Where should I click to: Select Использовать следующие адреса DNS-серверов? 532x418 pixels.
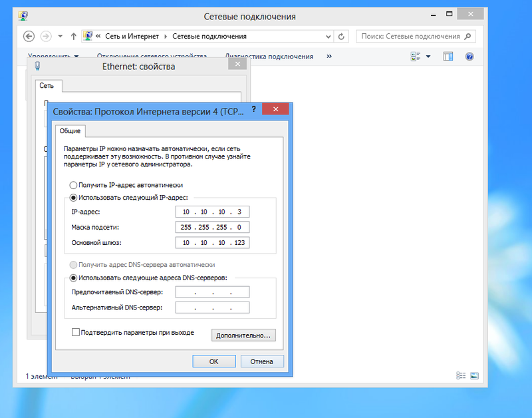click(73, 278)
